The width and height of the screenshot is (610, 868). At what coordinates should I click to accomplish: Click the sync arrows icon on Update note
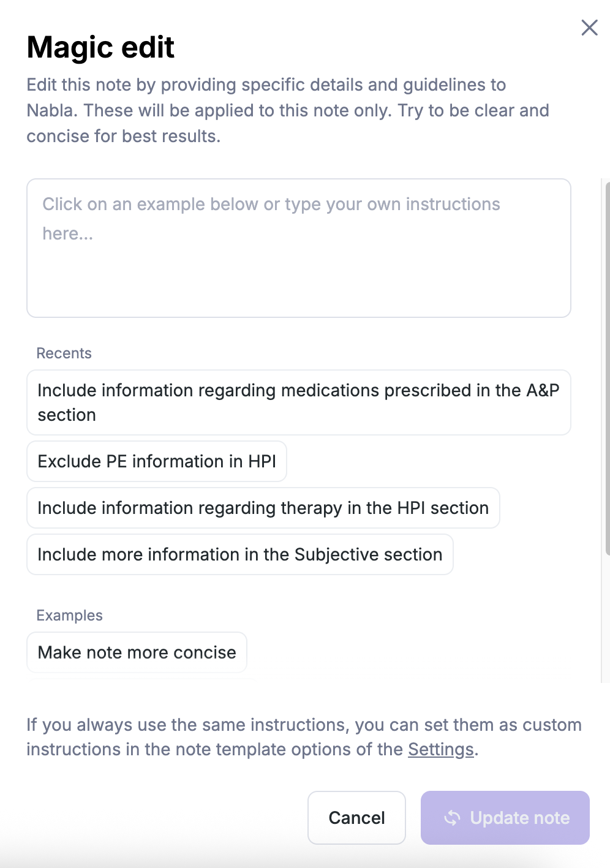coord(452,818)
